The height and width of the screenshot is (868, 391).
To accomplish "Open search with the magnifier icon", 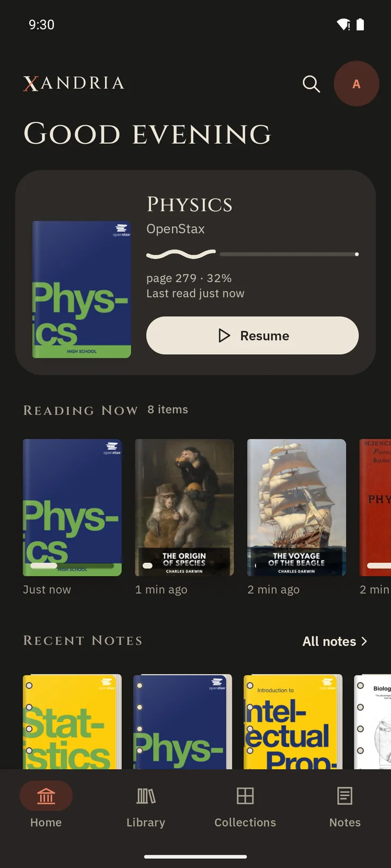I will click(x=311, y=84).
